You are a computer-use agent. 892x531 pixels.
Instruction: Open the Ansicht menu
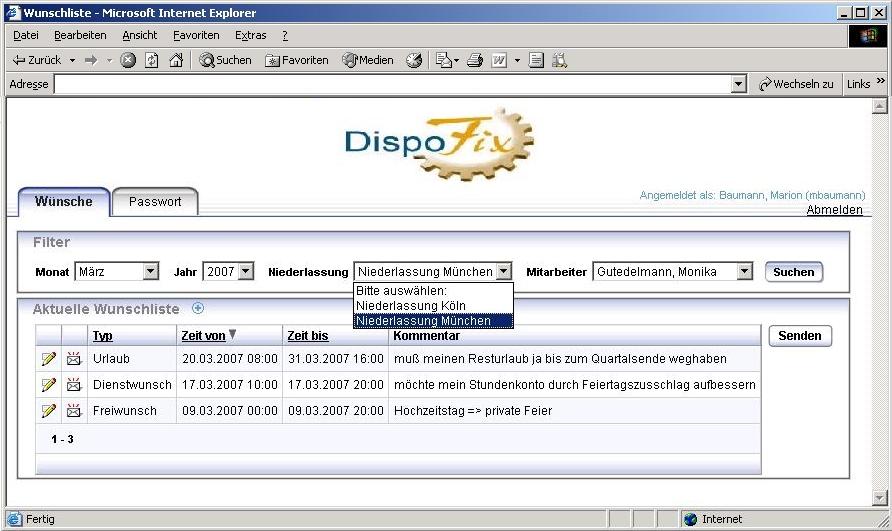click(x=139, y=35)
